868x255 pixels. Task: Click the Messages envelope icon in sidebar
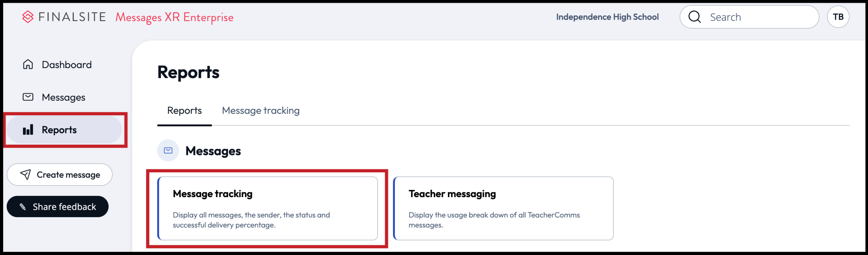coord(28,97)
